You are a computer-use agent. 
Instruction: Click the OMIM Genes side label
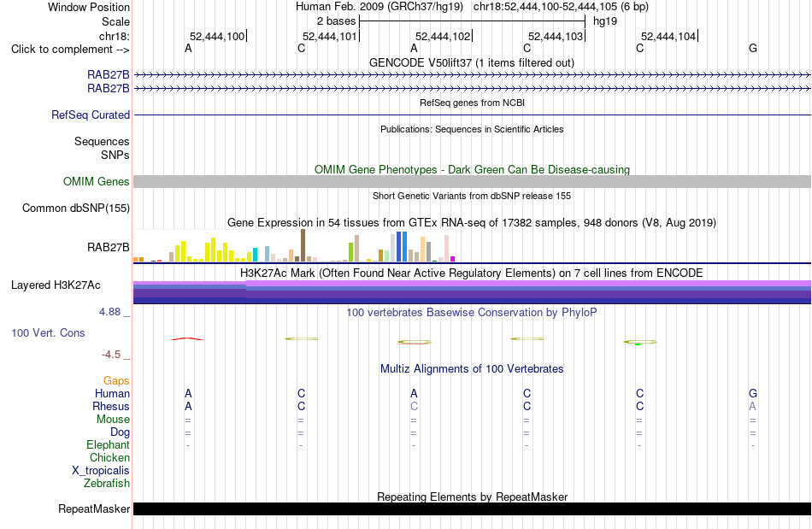coord(97,181)
